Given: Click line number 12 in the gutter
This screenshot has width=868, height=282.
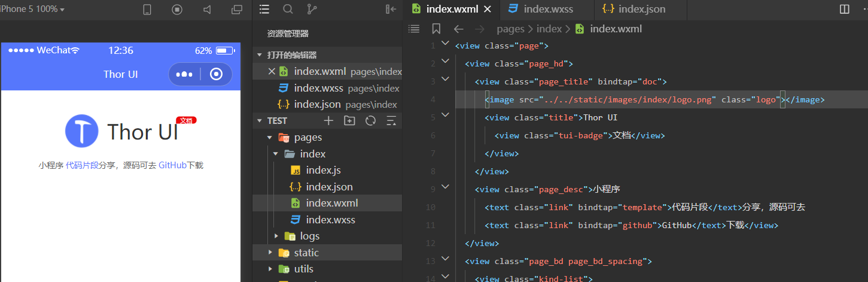Looking at the screenshot, I should point(431,244).
